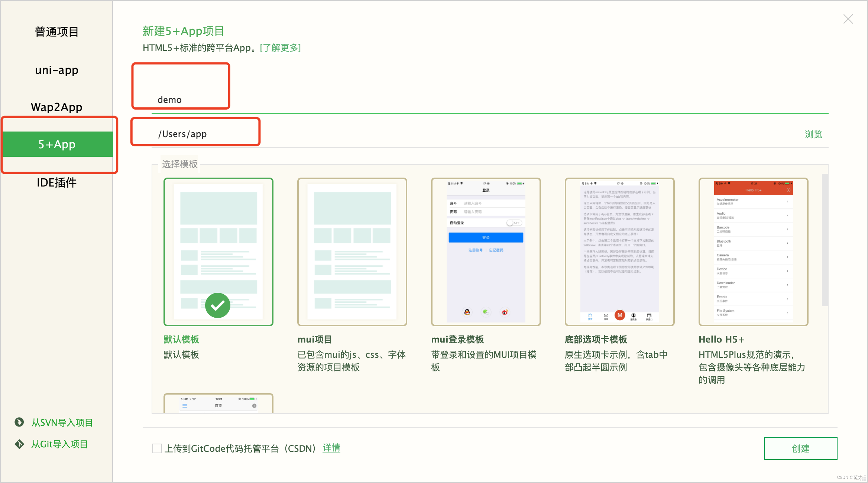This screenshot has width=868, height=483.
Task: Edit the project name field containing demo
Action: 490,100
